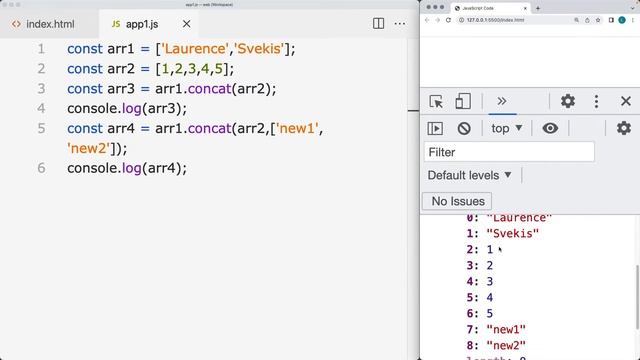This screenshot has height=360, width=640.
Task: Toggle Chrome side panel
Action: coord(611,20)
